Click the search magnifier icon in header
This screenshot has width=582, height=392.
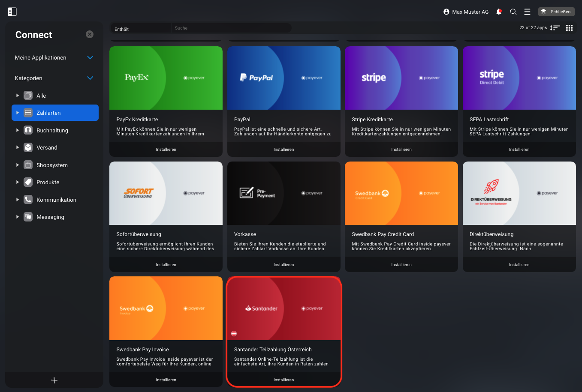[513, 12]
